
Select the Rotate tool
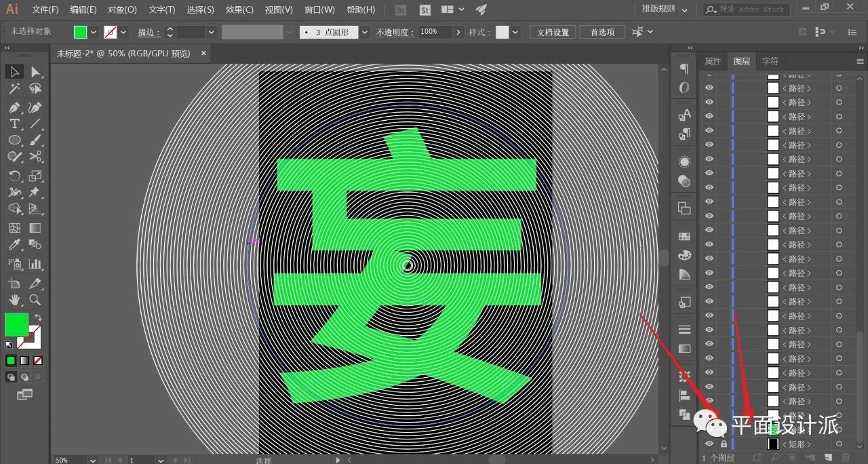point(15,176)
